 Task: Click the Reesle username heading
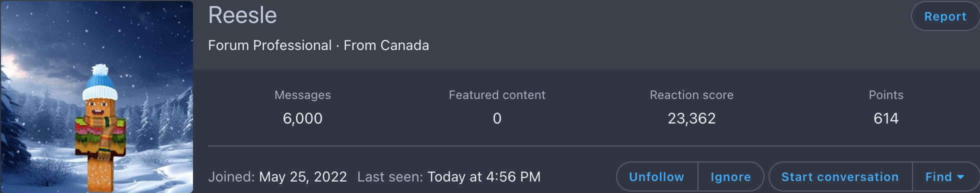point(242,15)
